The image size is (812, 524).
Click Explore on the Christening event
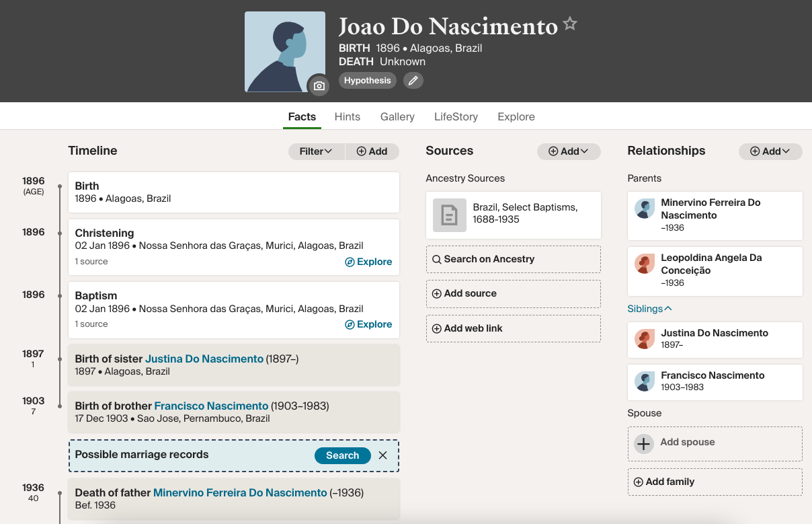click(x=368, y=262)
